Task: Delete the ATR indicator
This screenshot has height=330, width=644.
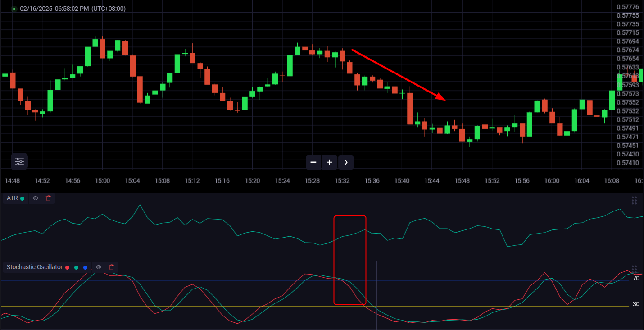Action: click(49, 198)
